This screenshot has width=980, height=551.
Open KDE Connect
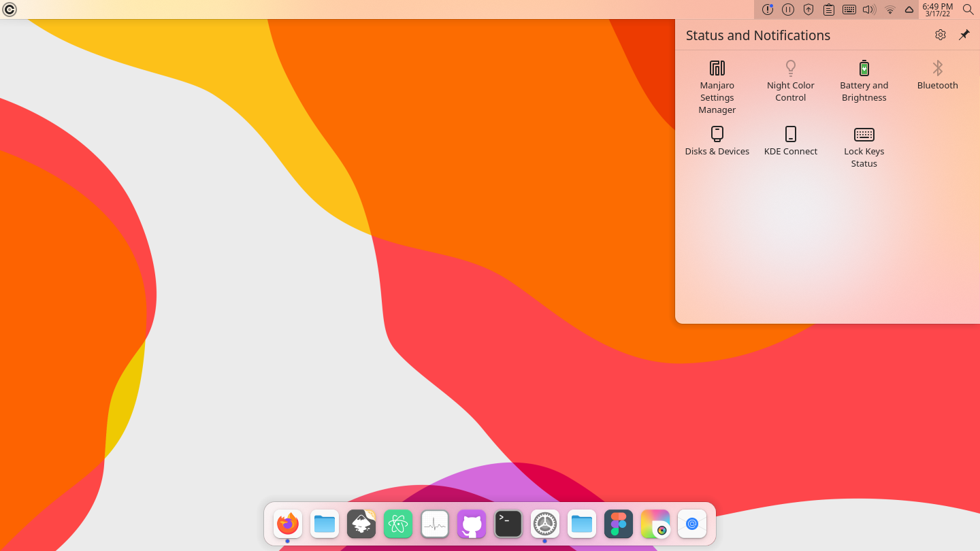791,141
